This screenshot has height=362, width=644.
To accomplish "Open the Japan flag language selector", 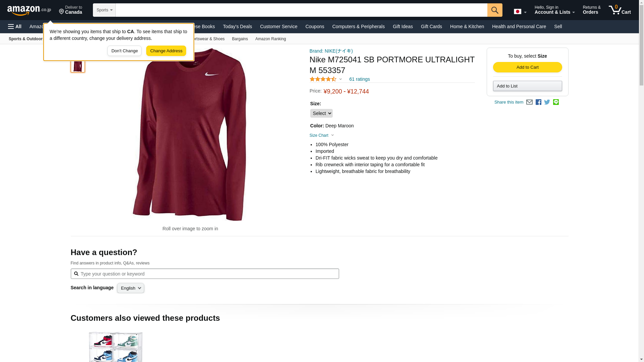I will 520,11.
